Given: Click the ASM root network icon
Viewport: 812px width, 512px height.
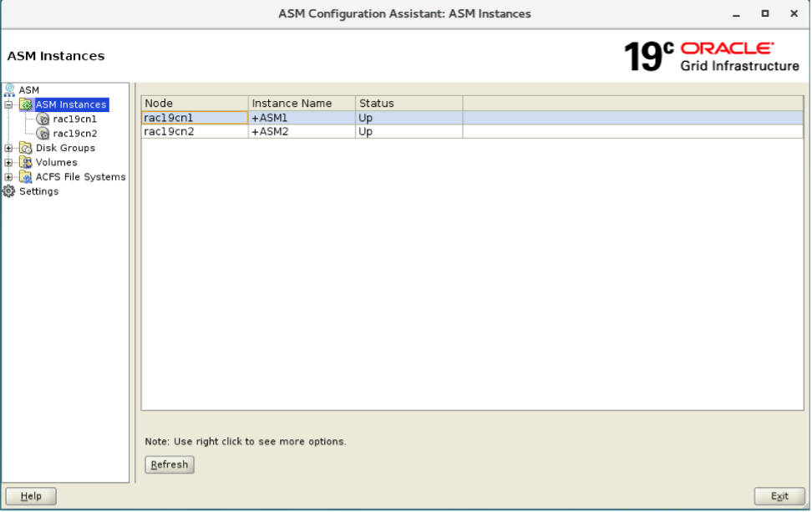Looking at the screenshot, I should 9,90.
